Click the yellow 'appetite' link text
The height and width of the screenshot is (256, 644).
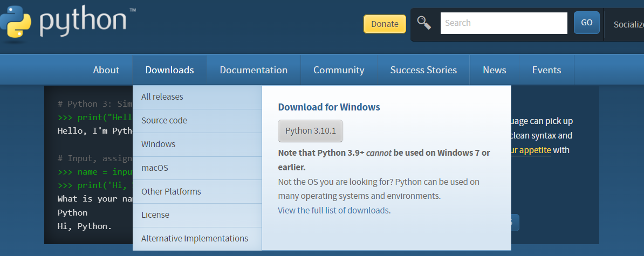pyautogui.click(x=535, y=150)
